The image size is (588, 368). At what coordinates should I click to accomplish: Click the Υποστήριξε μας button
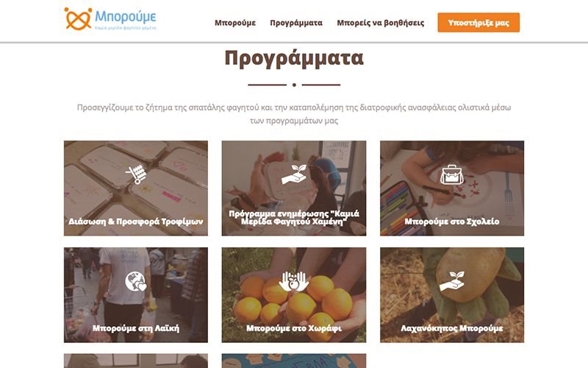[478, 23]
